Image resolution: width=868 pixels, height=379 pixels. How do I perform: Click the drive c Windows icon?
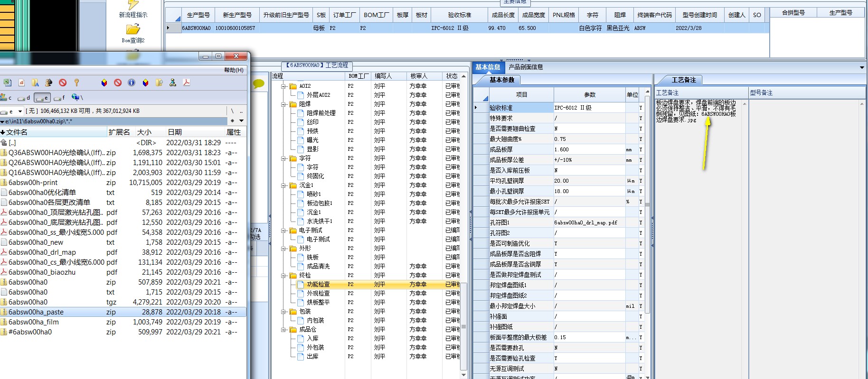(x=6, y=98)
